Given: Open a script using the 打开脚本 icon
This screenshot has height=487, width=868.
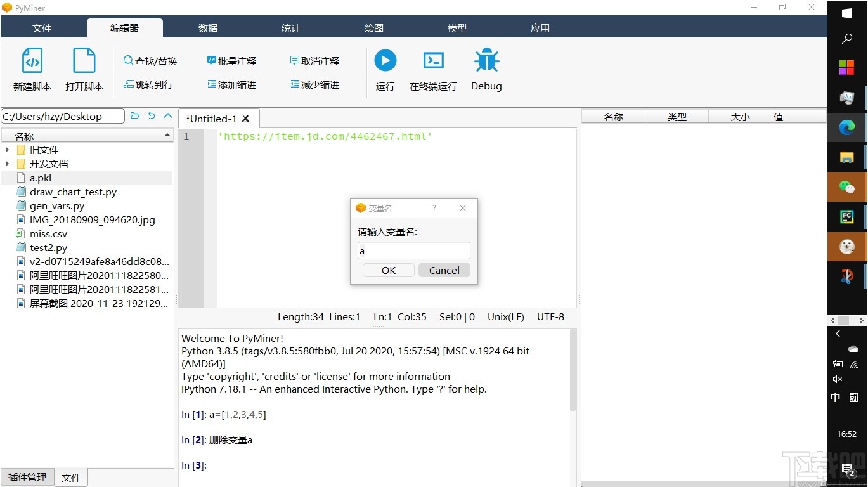Looking at the screenshot, I should 84,68.
